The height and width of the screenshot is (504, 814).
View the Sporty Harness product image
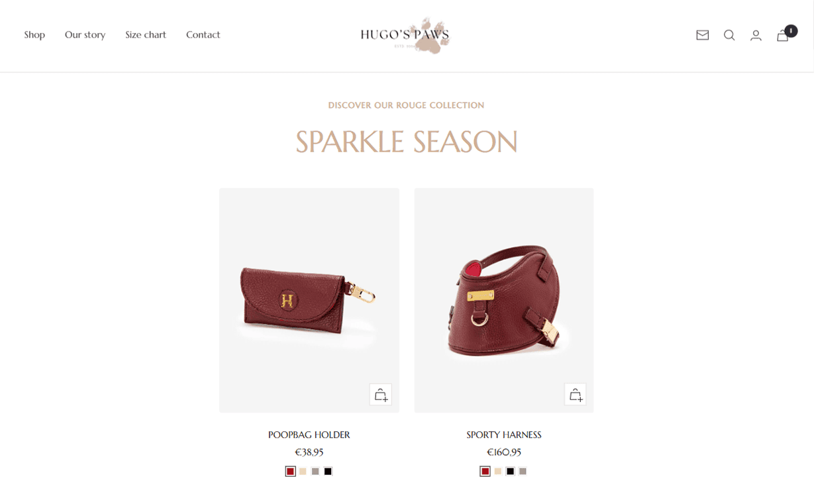(504, 300)
